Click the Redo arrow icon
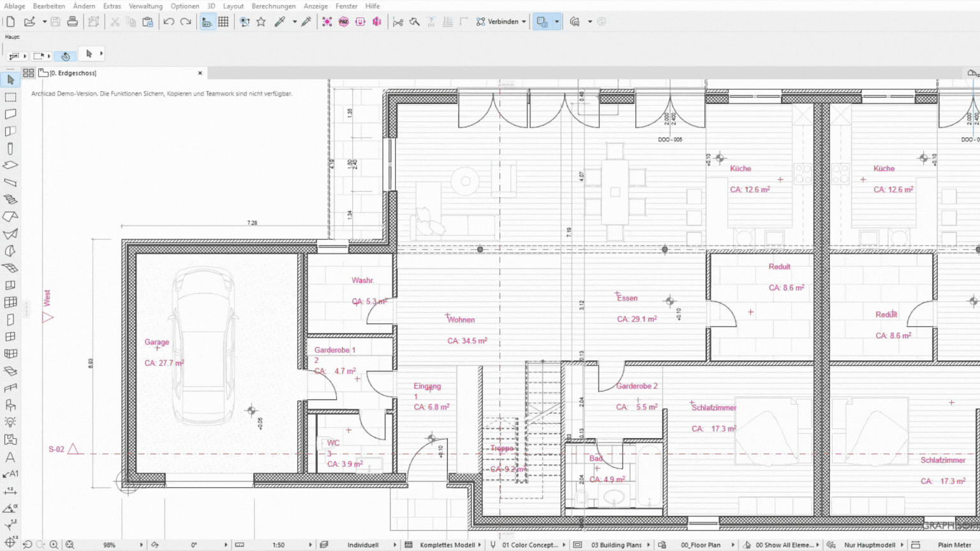 [x=186, y=22]
